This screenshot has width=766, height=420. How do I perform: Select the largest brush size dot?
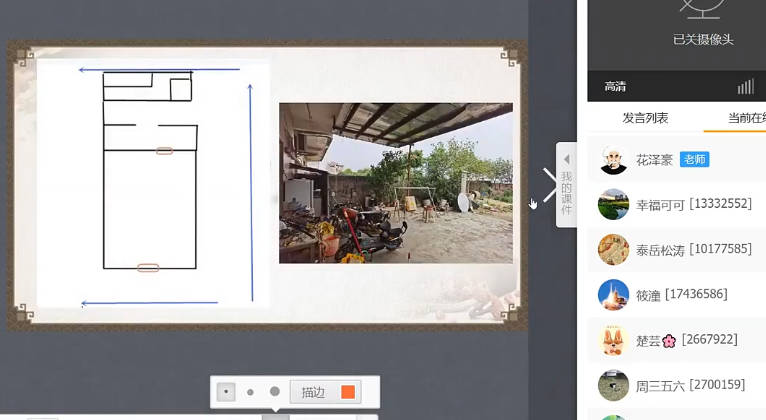tap(275, 392)
